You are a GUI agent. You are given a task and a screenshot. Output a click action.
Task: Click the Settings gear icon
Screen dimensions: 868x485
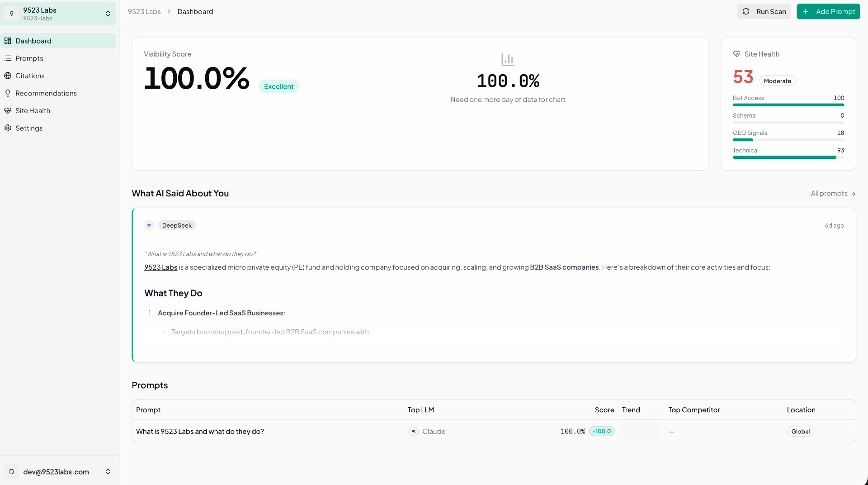[8, 128]
